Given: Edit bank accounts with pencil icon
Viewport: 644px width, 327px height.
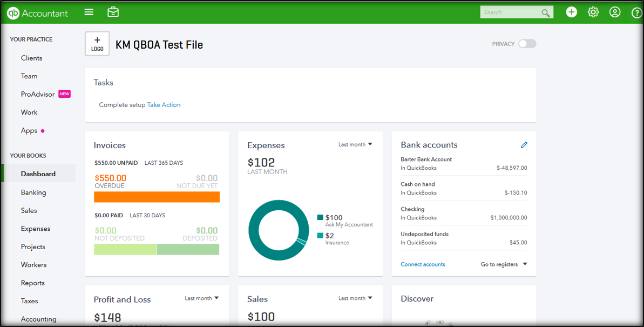Looking at the screenshot, I should point(524,145).
